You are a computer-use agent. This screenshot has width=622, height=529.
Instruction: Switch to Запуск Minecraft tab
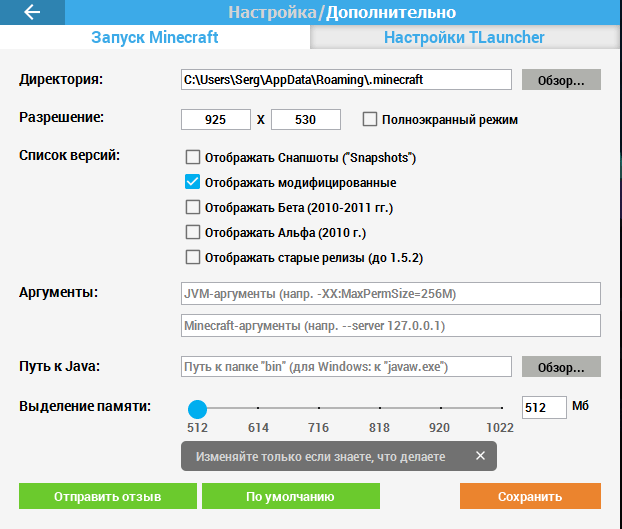click(155, 37)
